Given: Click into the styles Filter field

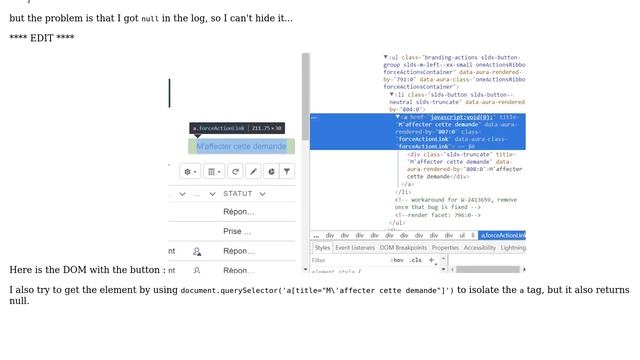Looking at the screenshot, I should (x=349, y=260).
